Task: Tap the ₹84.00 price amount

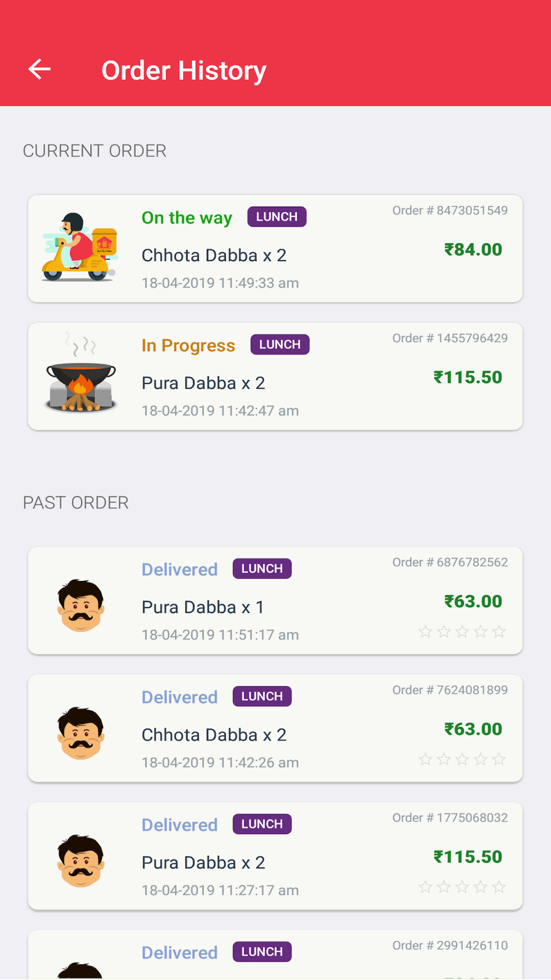Action: (x=473, y=250)
